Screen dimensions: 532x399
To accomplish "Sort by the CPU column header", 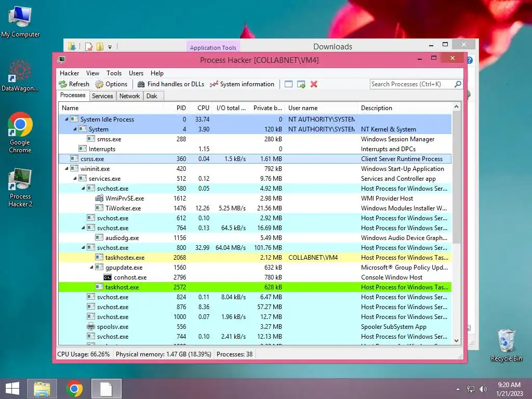I will (x=201, y=108).
